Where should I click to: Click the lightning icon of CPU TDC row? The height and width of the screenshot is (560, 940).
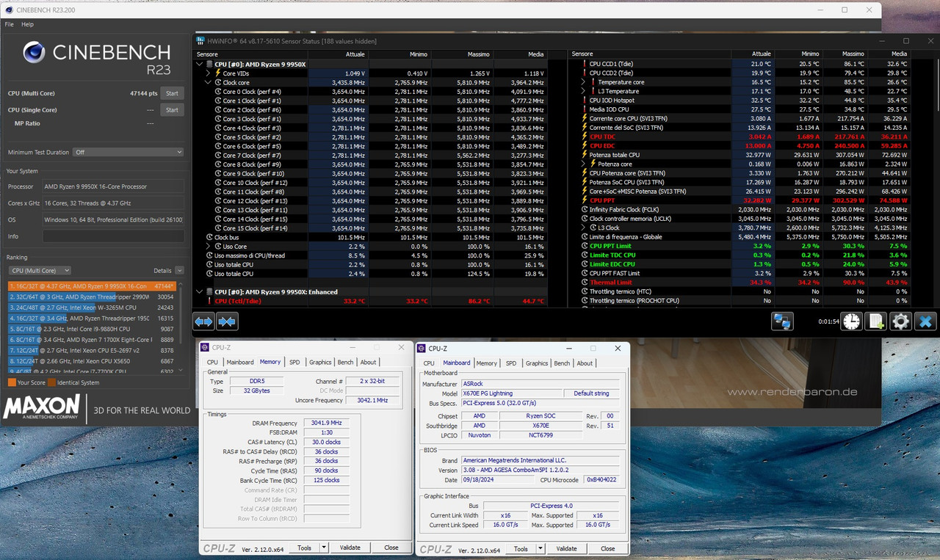(x=585, y=137)
